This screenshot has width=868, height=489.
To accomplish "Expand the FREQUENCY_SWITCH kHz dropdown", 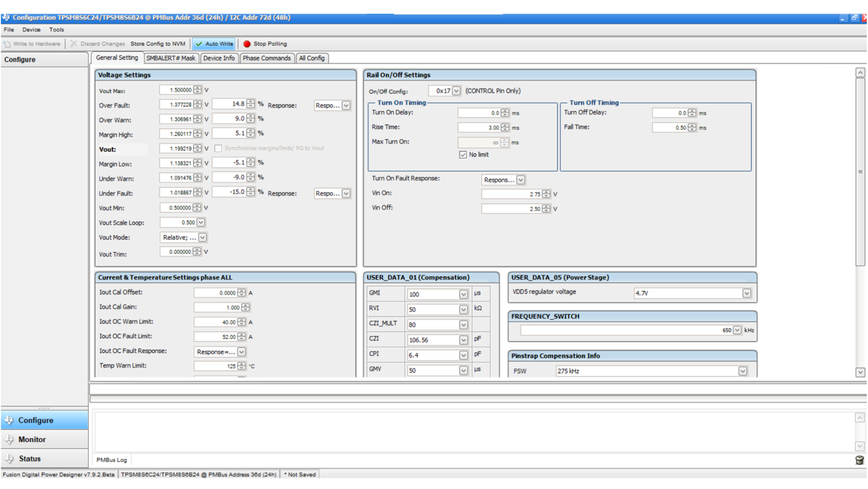I will (737, 330).
